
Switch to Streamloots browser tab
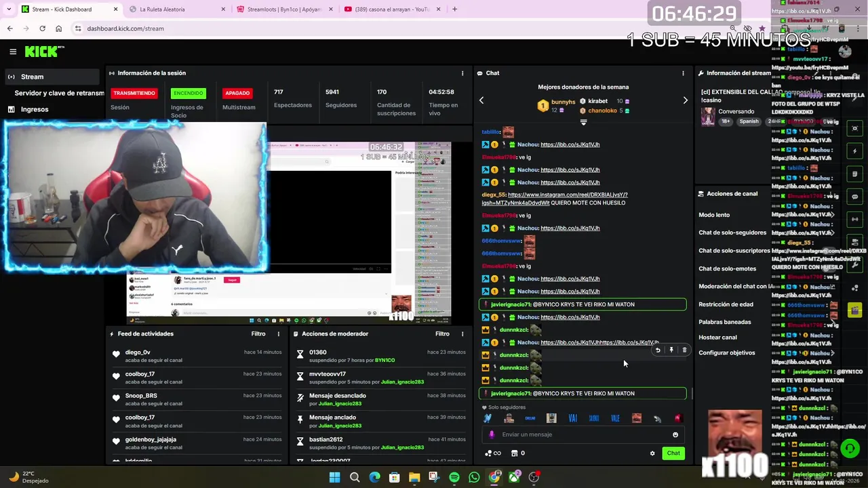pyautogui.click(x=285, y=9)
